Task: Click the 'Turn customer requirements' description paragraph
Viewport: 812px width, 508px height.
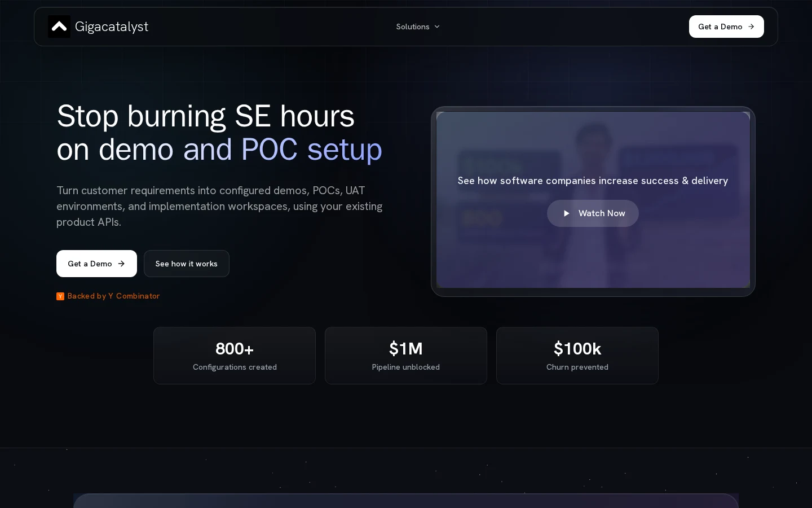Action: pyautogui.click(x=219, y=206)
